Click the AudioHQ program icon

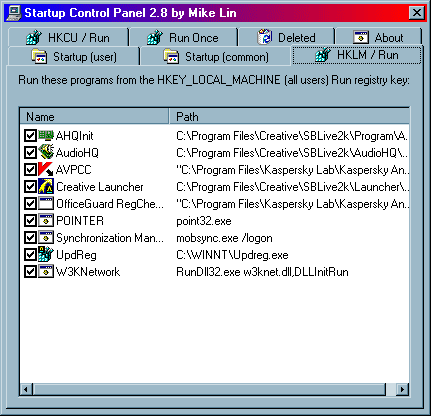tap(46, 152)
